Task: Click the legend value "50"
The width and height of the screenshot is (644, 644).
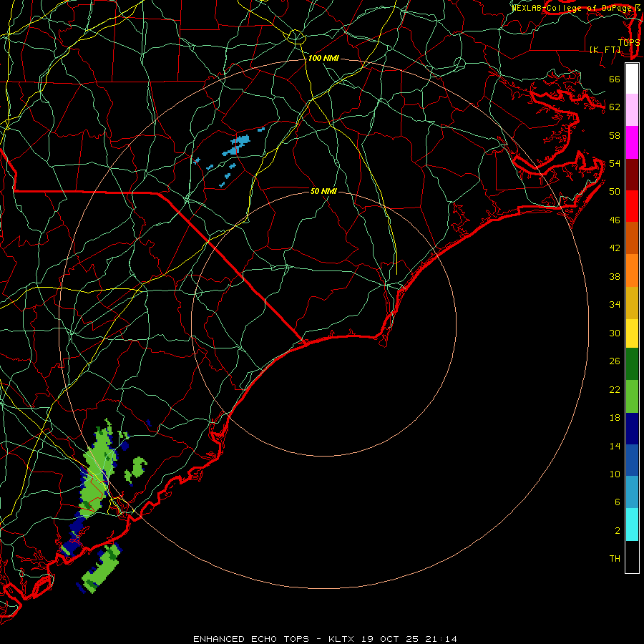Action: point(615,192)
